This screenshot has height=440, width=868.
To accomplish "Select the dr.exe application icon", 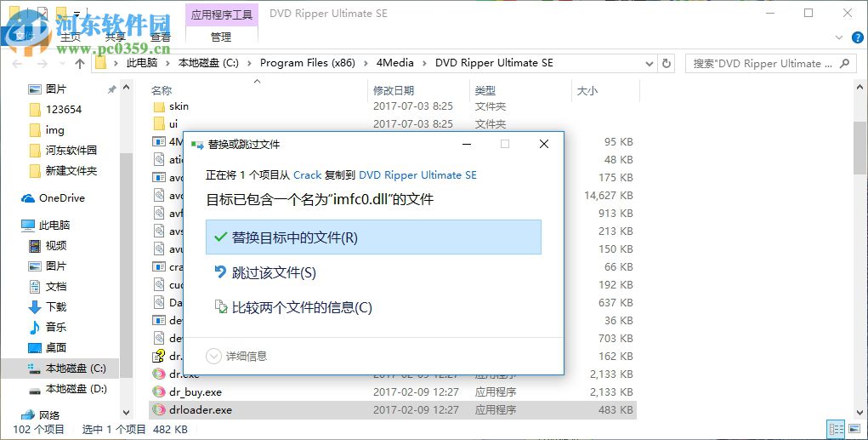I will (x=159, y=374).
